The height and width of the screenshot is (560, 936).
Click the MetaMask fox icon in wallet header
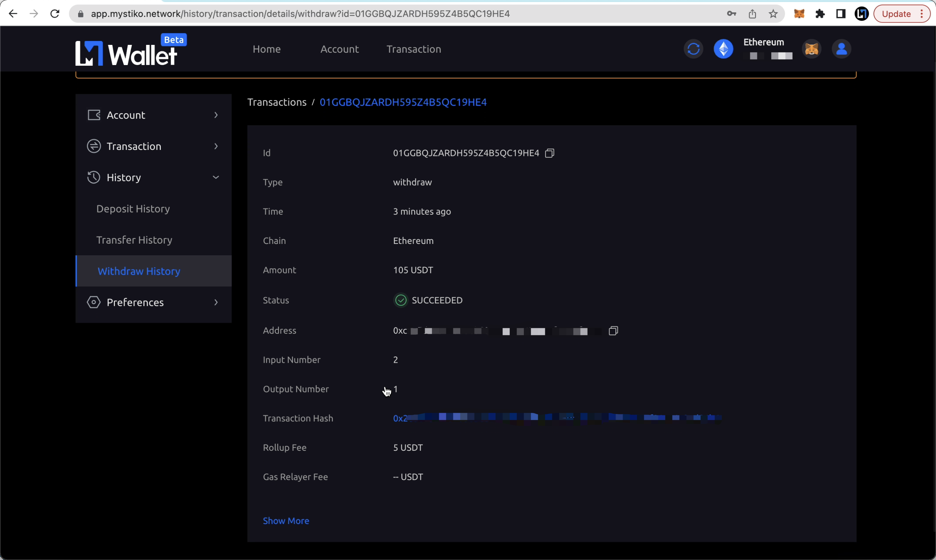812,49
